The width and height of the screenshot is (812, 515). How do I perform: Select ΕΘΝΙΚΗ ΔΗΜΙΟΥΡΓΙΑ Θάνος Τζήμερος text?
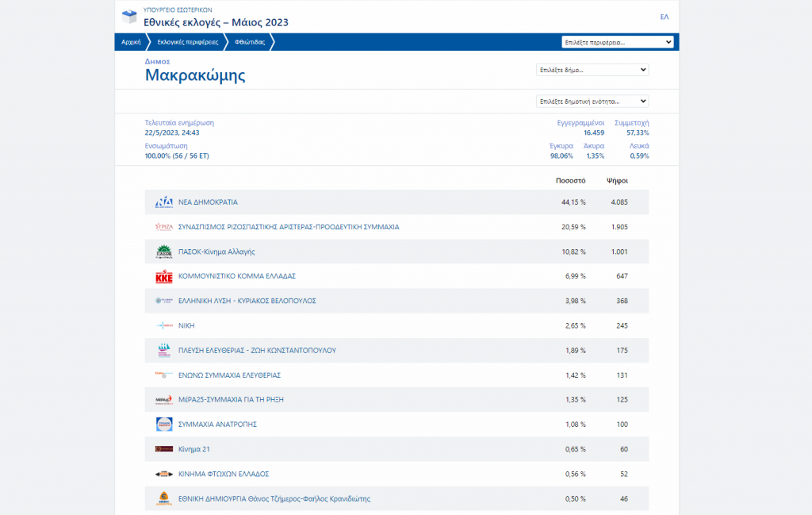274,498
